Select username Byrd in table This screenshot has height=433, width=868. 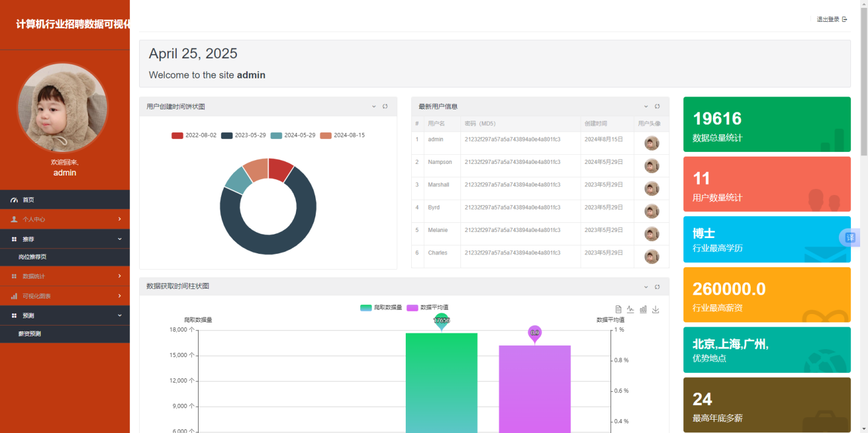tap(434, 208)
